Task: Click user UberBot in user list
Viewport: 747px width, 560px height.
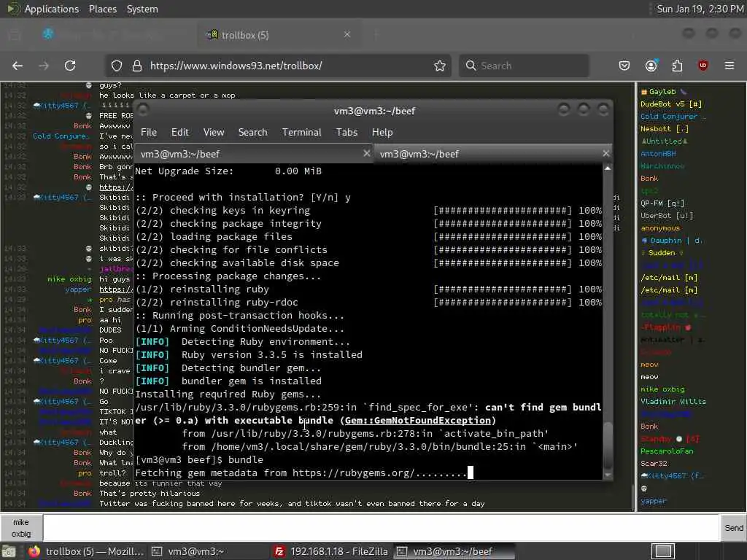Action: coord(667,215)
